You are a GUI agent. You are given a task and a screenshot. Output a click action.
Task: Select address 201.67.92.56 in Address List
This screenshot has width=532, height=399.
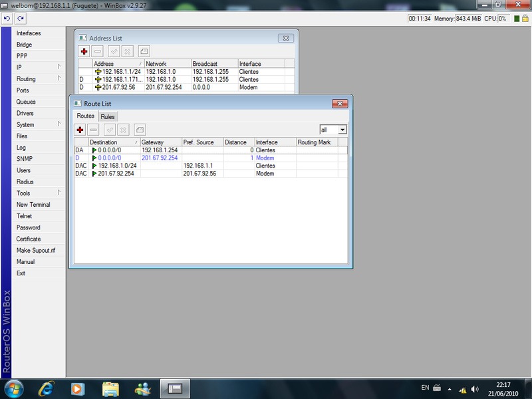186,87
